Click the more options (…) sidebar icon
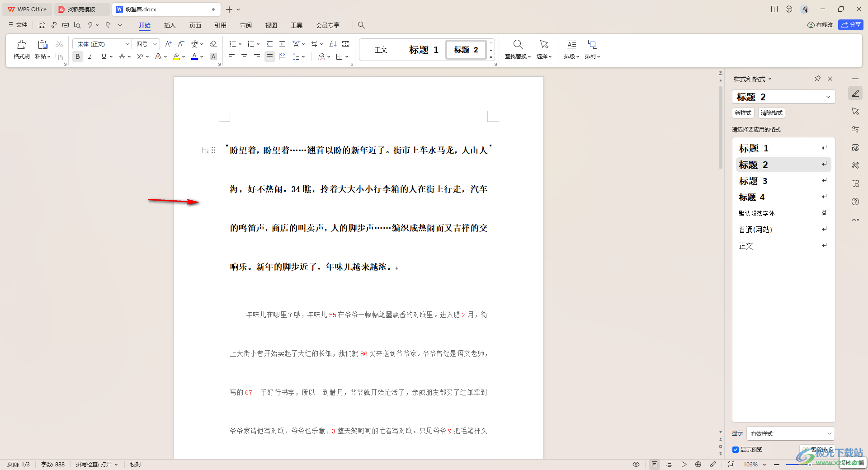 (855, 220)
